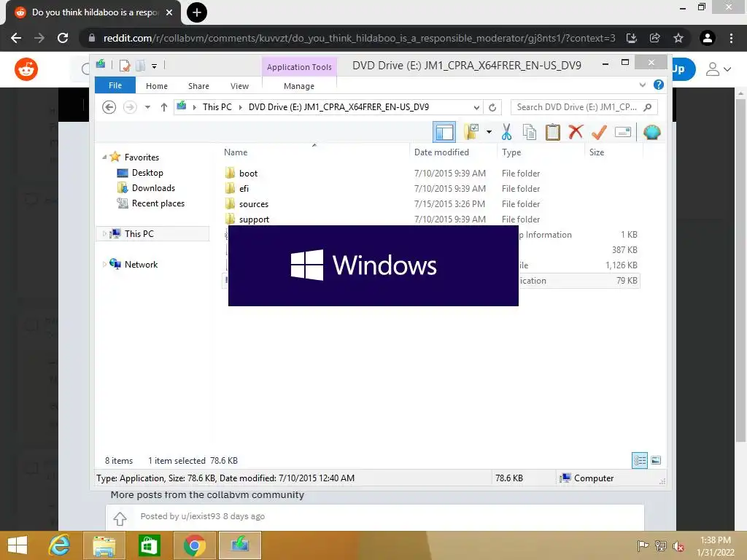Image resolution: width=747 pixels, height=560 pixels.
Task: Click the folder options icon with checkmark
Action: tap(471, 132)
